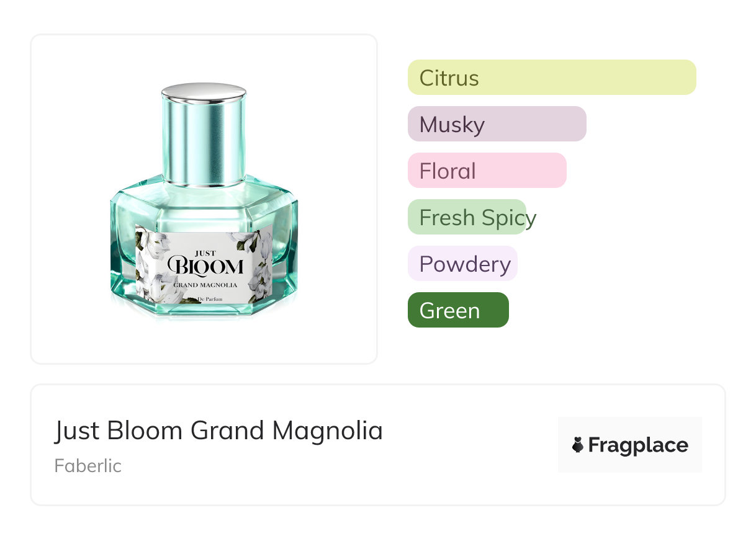This screenshot has width=756, height=536.
Task: Click the teal metallic bottle cap body
Action: click(204, 143)
